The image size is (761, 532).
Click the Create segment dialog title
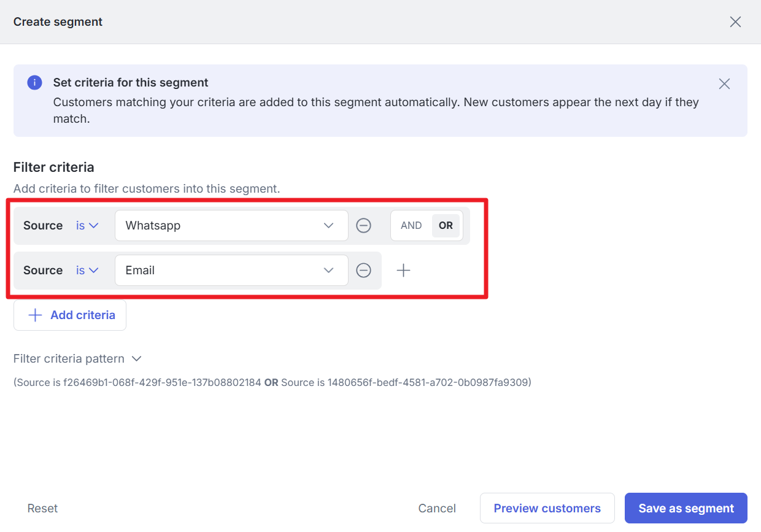point(58,22)
